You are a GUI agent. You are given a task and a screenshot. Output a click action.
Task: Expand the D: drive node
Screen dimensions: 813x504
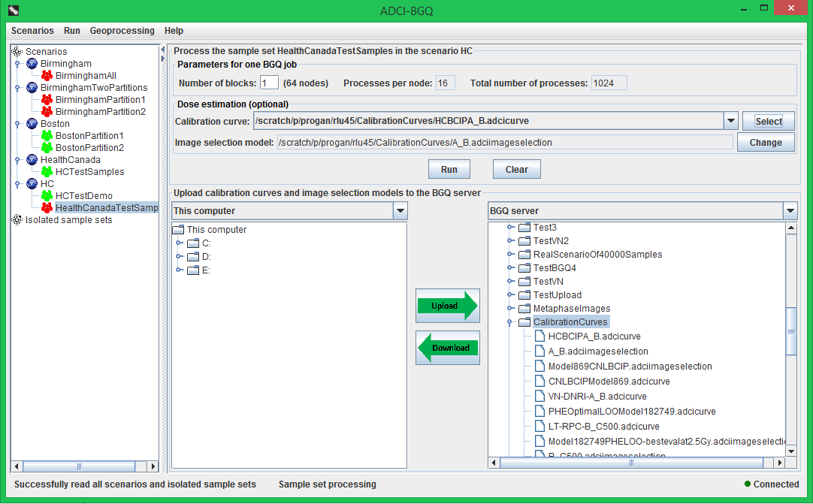[179, 257]
